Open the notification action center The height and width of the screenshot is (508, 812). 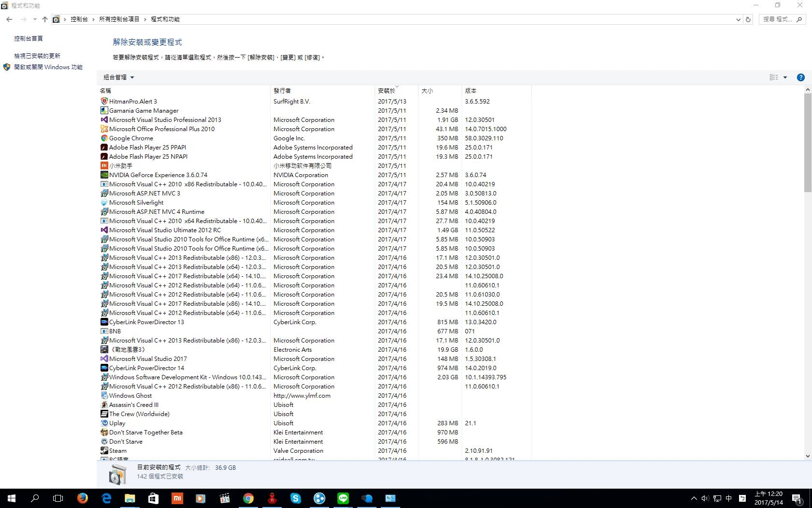797,498
